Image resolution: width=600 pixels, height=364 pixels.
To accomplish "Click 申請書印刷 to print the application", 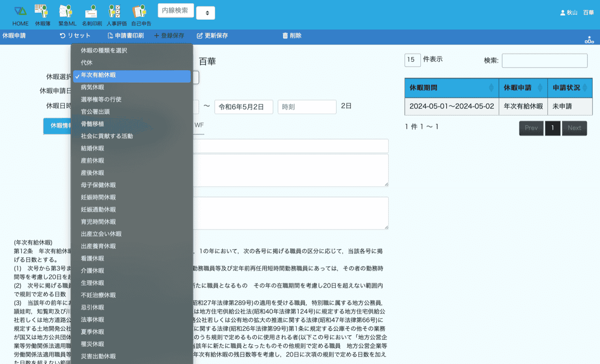I will (125, 36).
